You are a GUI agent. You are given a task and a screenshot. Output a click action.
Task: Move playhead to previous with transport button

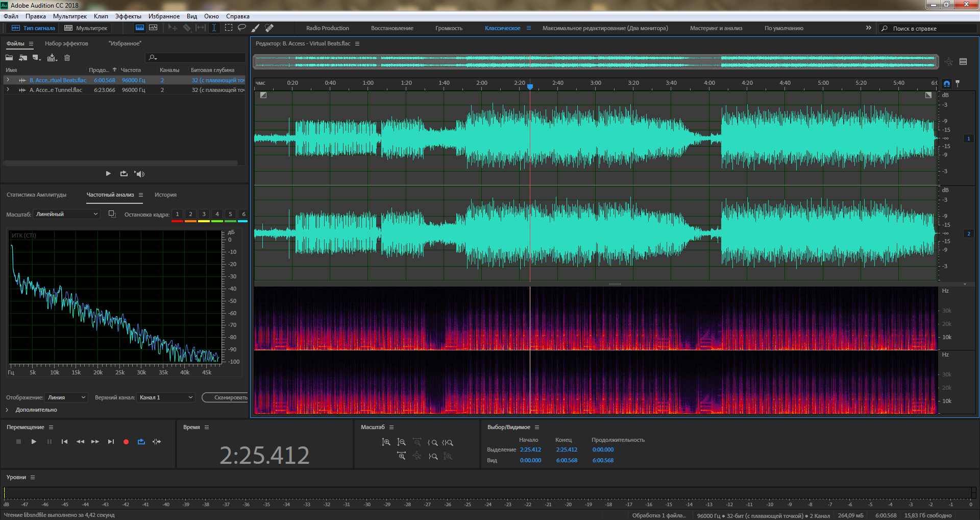click(64, 442)
